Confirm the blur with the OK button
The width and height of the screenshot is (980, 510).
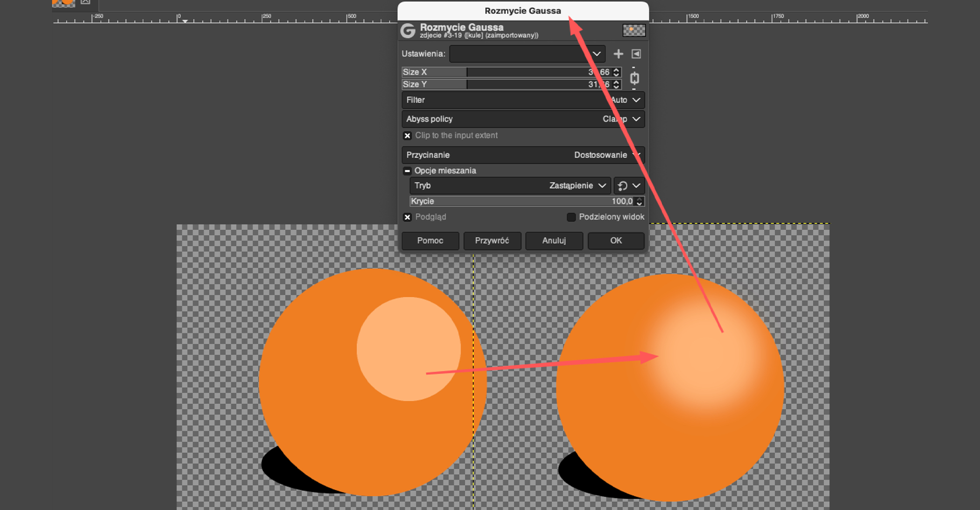tap(616, 241)
